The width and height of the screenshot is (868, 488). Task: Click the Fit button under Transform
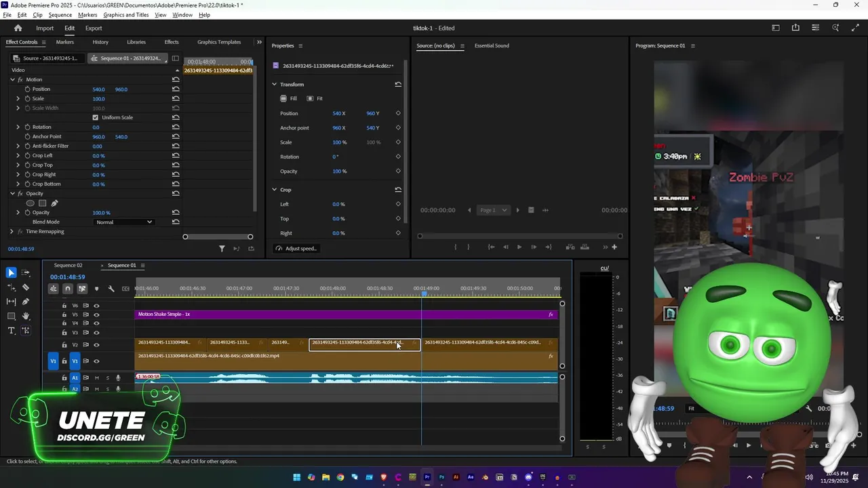point(315,98)
